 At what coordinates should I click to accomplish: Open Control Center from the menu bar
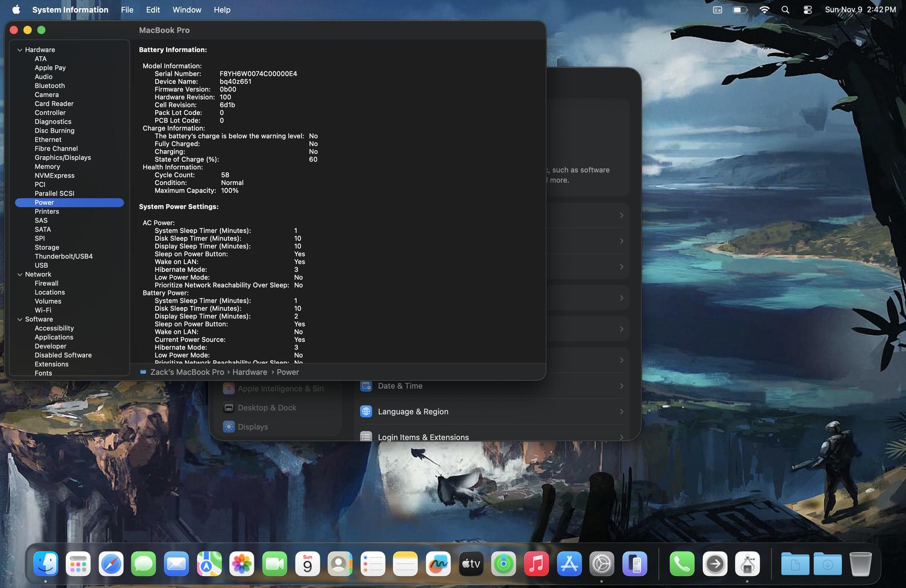coord(807,10)
